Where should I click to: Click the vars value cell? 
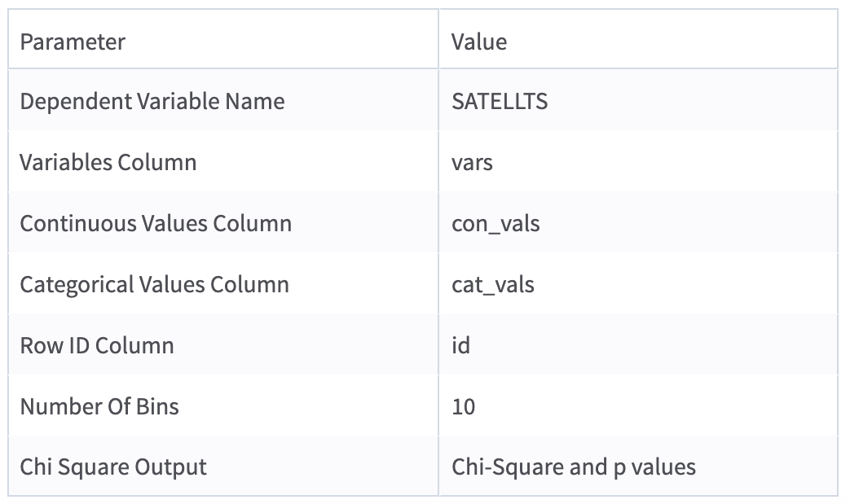(472, 162)
